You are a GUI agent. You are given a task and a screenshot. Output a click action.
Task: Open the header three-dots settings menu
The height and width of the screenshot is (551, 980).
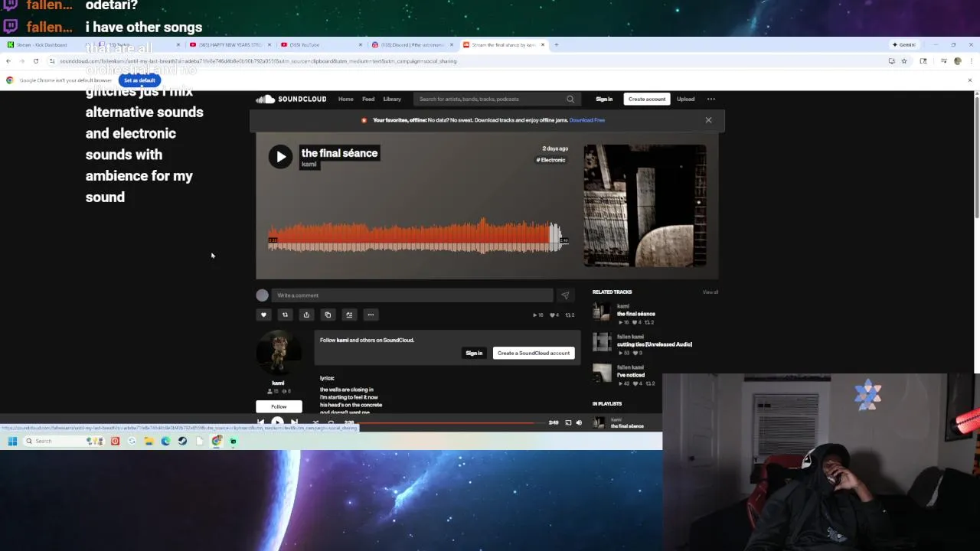[x=711, y=99]
